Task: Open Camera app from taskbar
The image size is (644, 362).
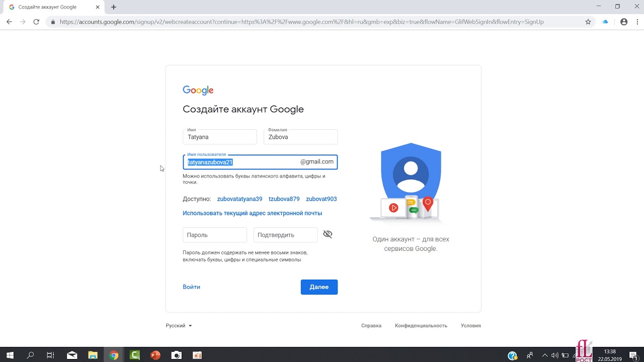Action: pos(176,355)
